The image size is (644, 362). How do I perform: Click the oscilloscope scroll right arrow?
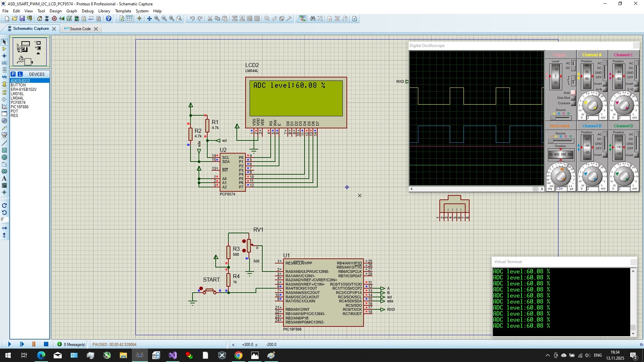point(542,189)
